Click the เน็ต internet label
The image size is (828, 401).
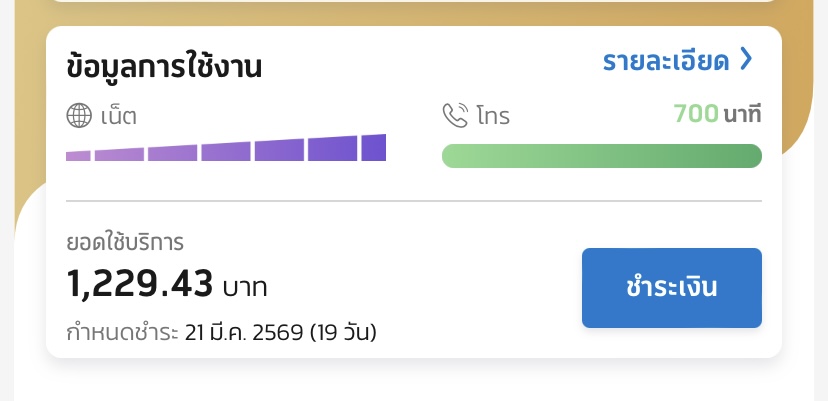[x=118, y=116]
